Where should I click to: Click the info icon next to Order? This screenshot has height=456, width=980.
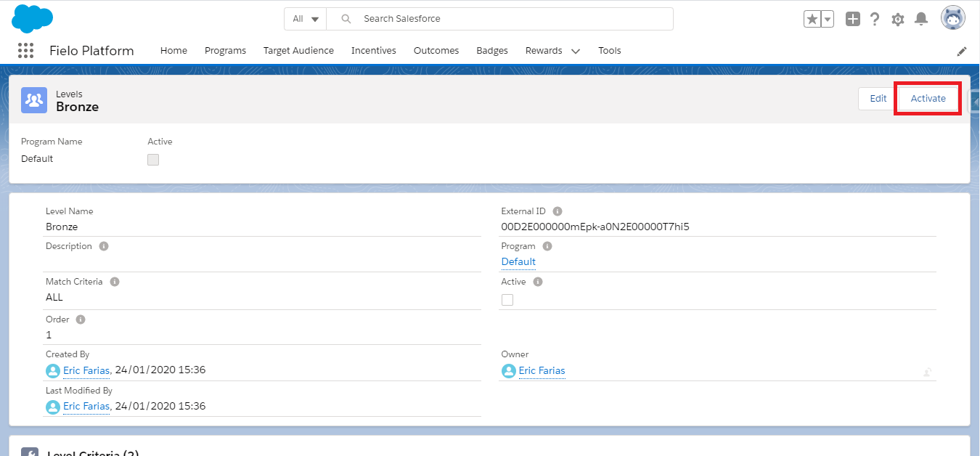coord(81,319)
